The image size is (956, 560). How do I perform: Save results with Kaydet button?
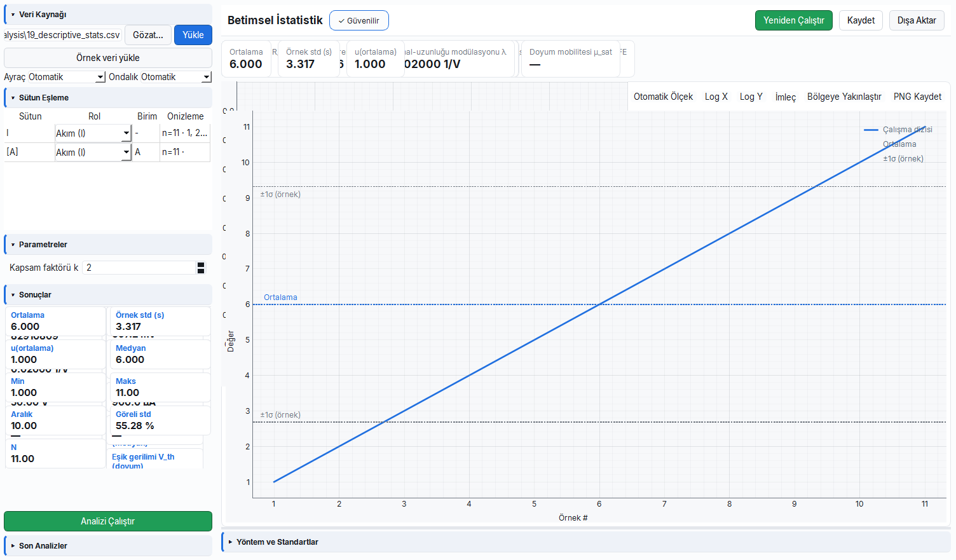(861, 20)
